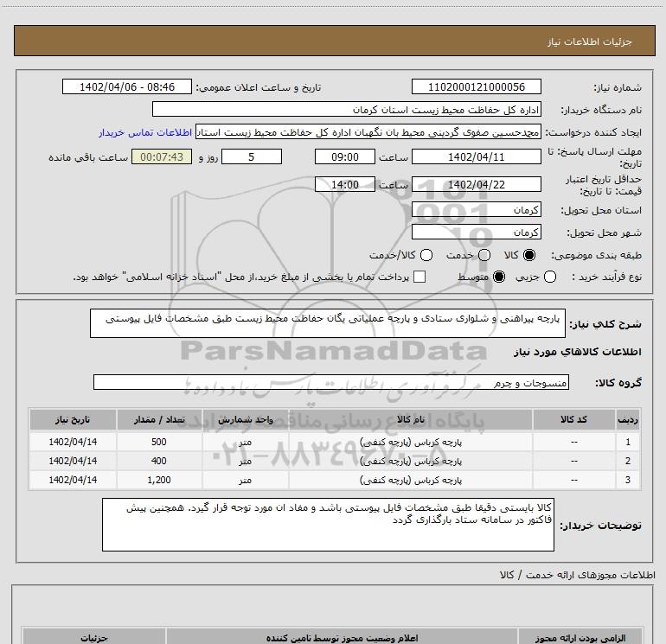Click the استان محل تحویل field
Image resolution: width=666 pixels, height=644 pixels.
(476, 209)
